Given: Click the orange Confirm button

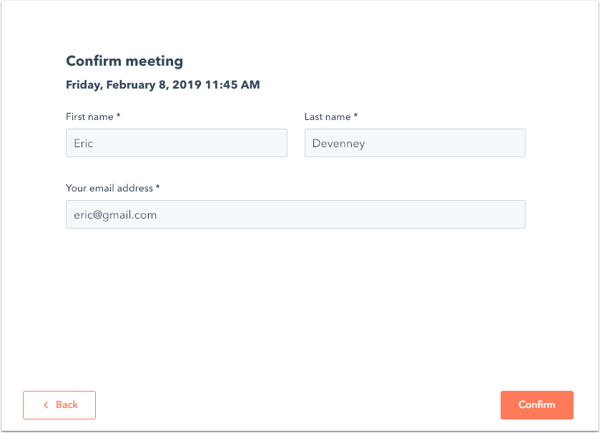Looking at the screenshot, I should point(536,405).
